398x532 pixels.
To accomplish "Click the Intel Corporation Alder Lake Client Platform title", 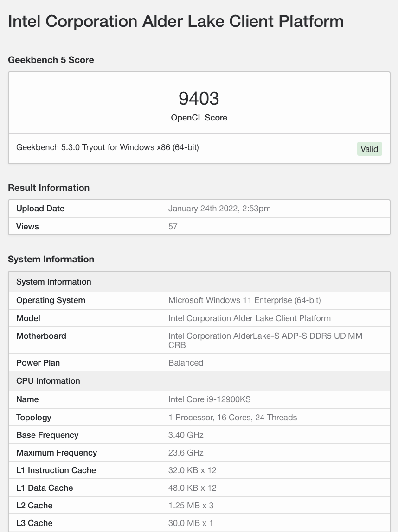I will (175, 21).
